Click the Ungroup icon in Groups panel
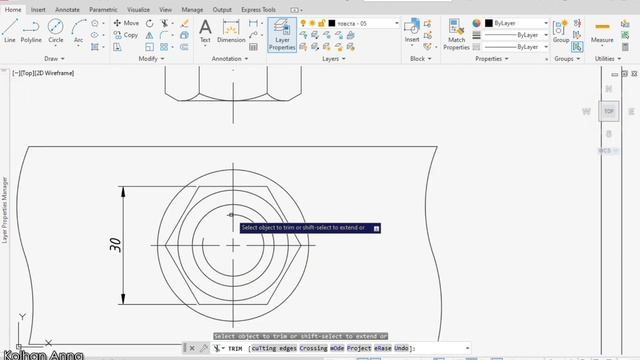Image resolution: width=640 pixels, height=360 pixels. click(x=577, y=23)
